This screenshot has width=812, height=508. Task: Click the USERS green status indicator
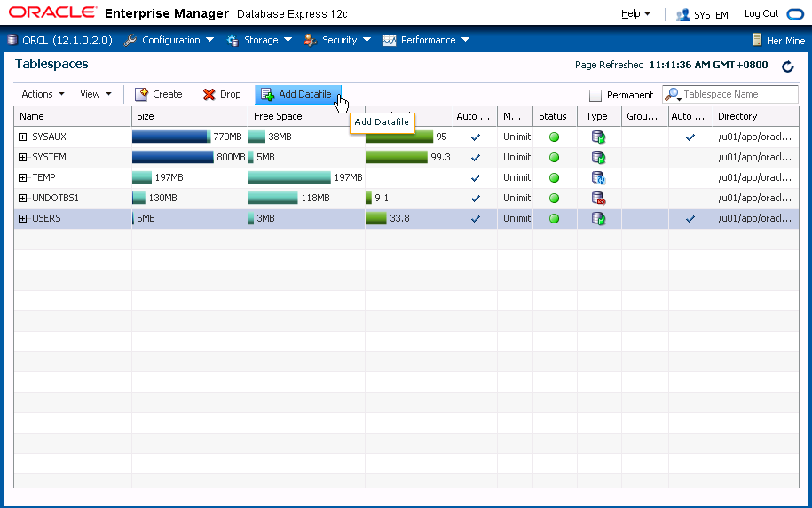(554, 218)
